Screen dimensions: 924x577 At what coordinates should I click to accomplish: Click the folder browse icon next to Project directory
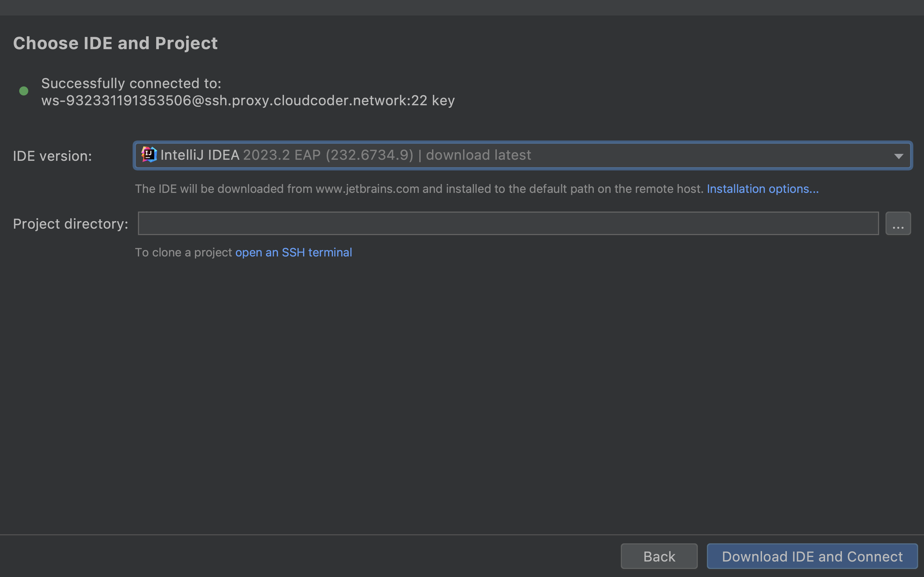click(898, 223)
